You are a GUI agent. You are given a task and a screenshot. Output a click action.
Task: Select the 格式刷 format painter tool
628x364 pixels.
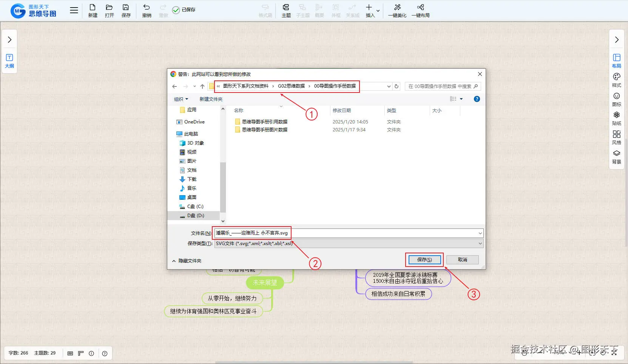(x=265, y=11)
